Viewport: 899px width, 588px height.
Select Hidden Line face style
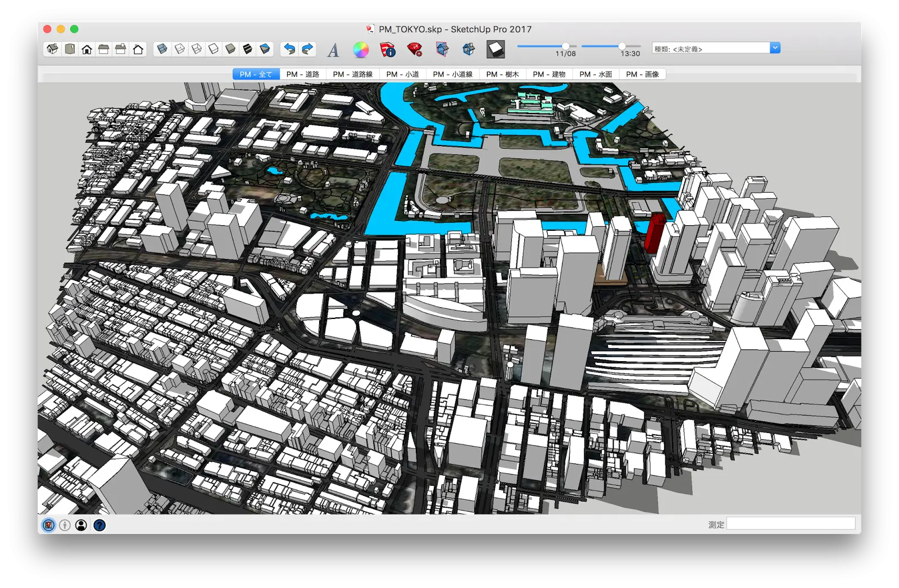[214, 49]
